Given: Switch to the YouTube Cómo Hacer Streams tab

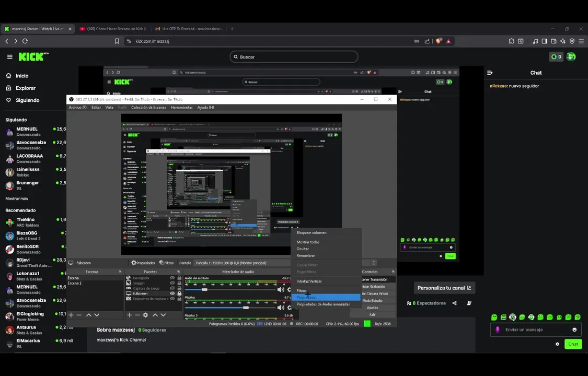Looking at the screenshot, I should [x=113, y=29].
